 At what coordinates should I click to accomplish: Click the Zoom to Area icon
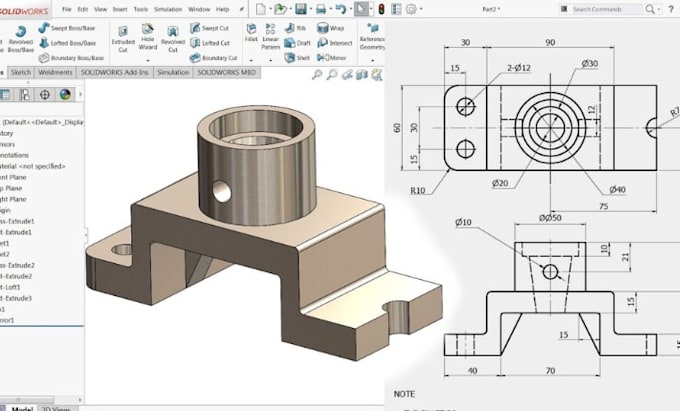coord(332,75)
